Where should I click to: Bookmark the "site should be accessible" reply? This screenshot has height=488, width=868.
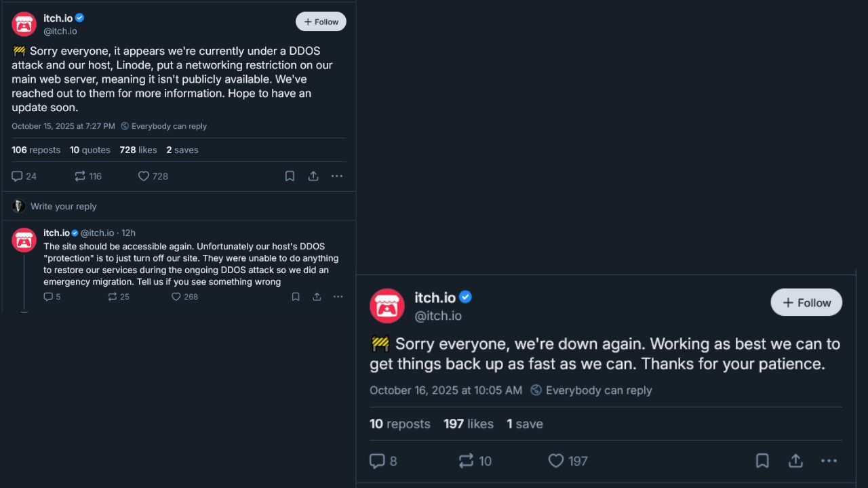click(296, 297)
